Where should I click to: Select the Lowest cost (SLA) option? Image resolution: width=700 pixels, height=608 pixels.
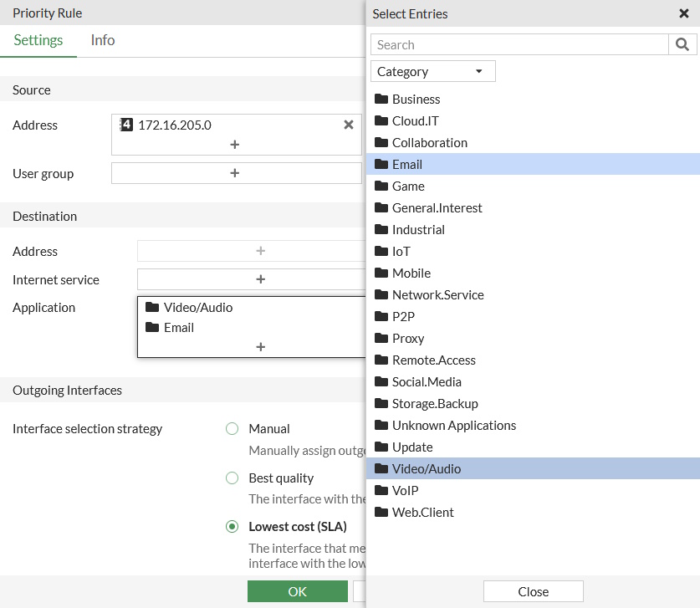(230, 527)
